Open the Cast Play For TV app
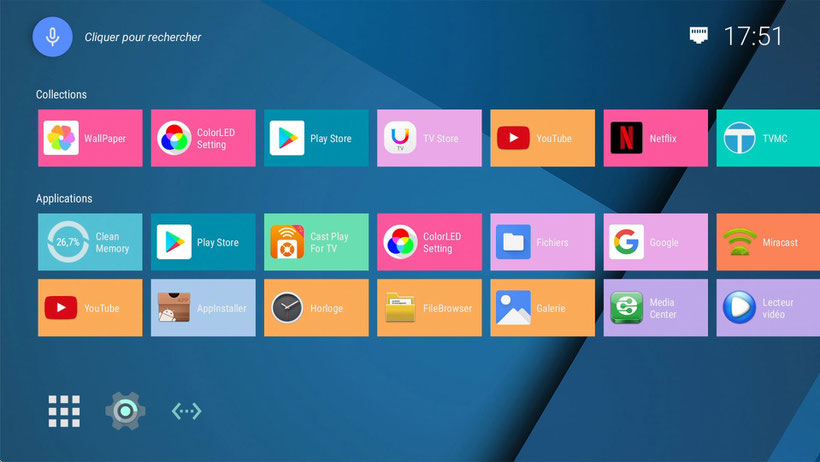The image size is (820, 462). [316, 242]
